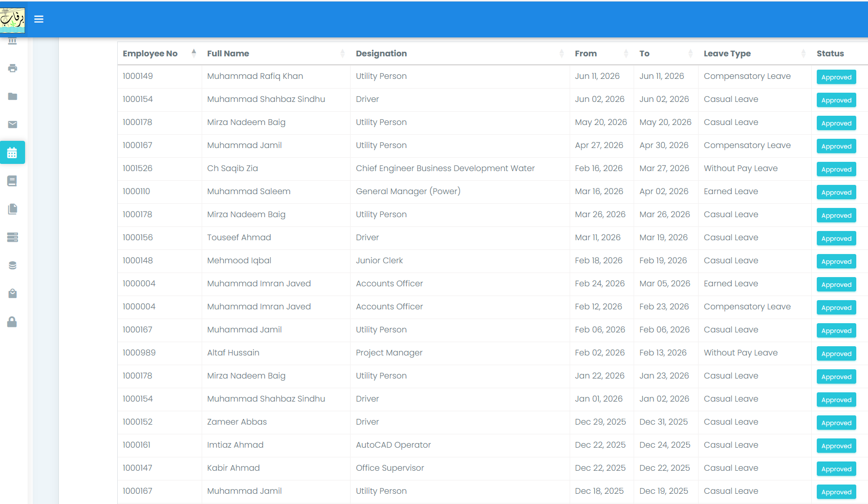
Task: Click designation Project Manager
Action: tap(389, 352)
